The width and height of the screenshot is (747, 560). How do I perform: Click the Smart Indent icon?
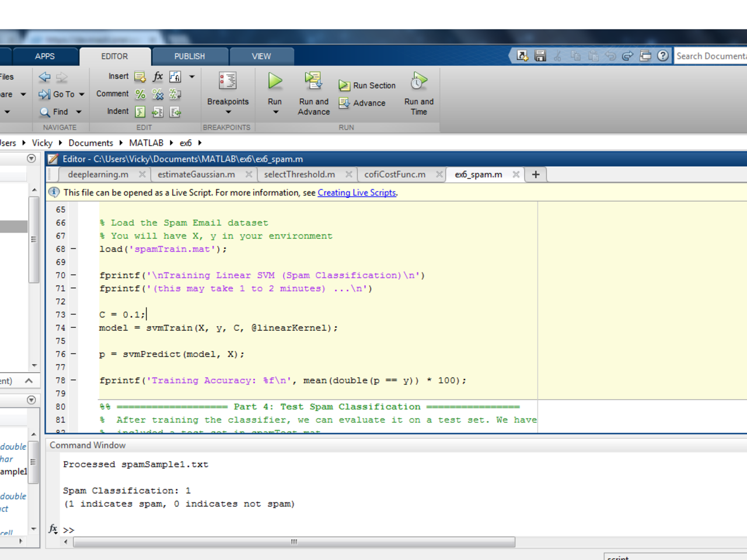point(140,111)
